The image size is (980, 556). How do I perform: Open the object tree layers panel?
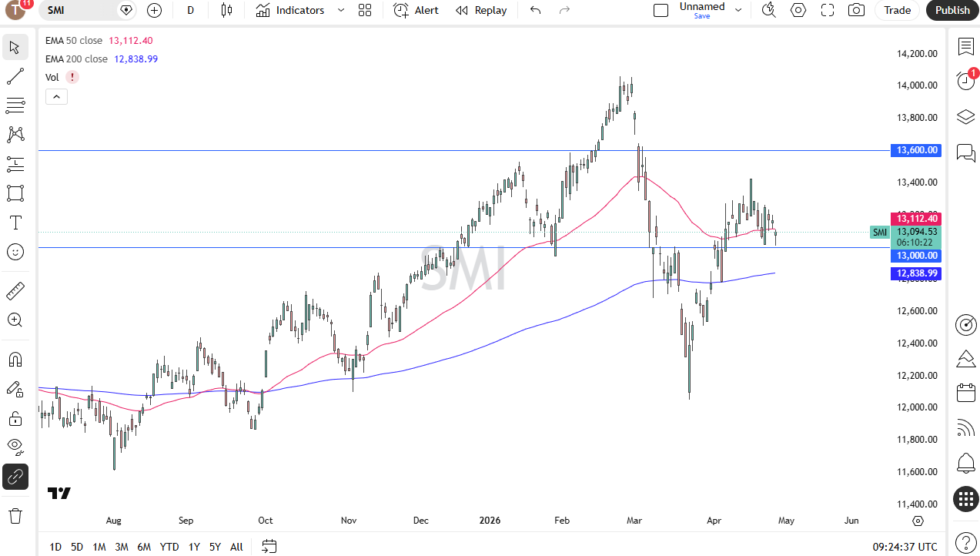pyautogui.click(x=965, y=117)
